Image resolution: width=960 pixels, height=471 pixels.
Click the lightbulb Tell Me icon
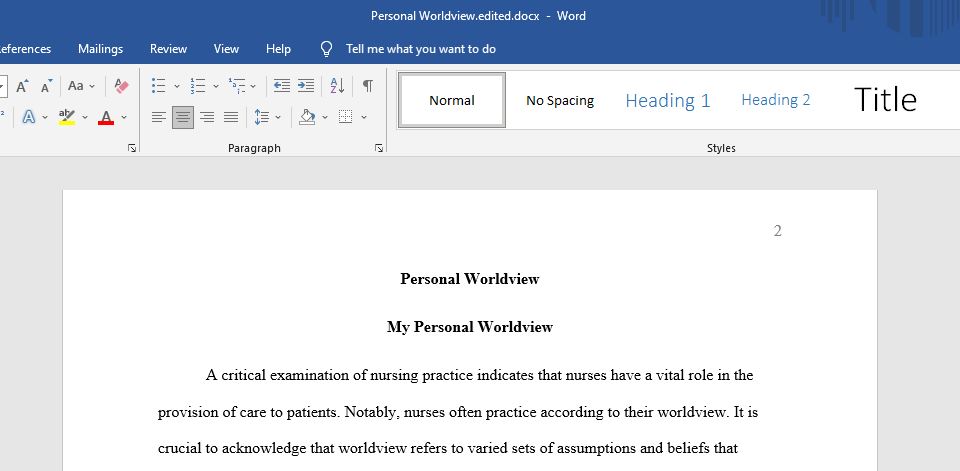327,49
